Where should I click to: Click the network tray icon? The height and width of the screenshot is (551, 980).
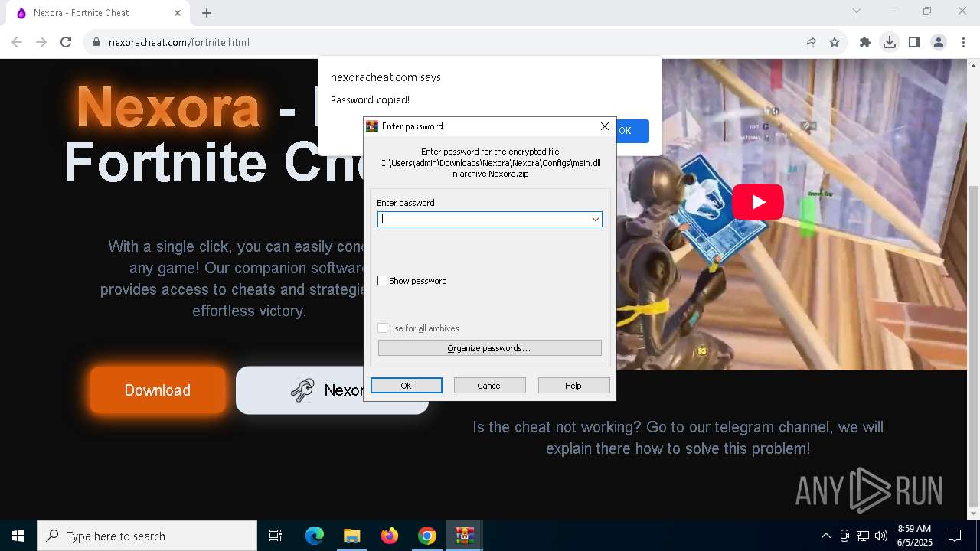pos(863,536)
